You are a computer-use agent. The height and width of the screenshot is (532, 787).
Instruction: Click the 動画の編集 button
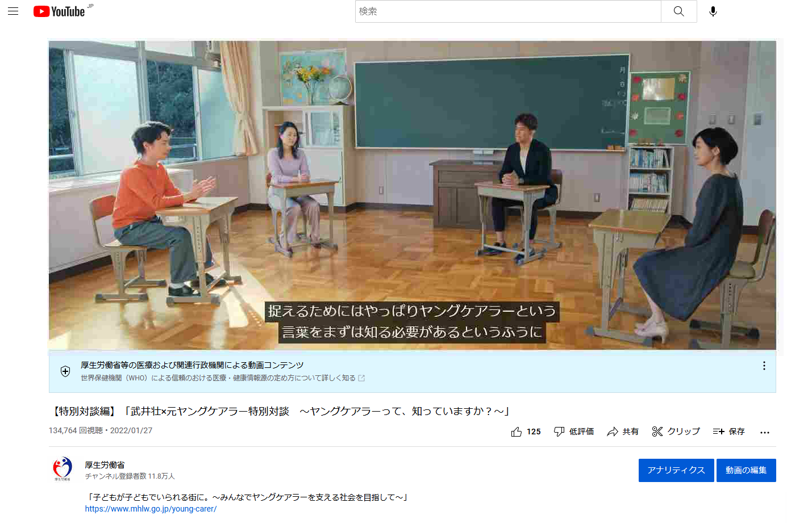746,470
